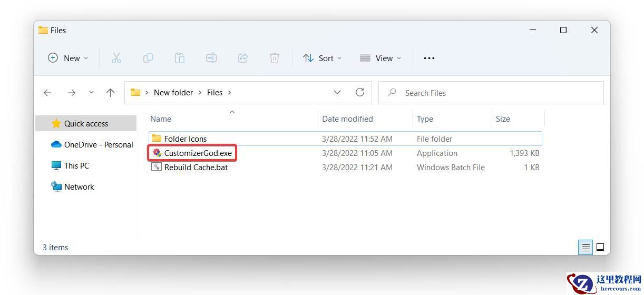
Task: Open the See more ellipsis menu
Action: [429, 58]
